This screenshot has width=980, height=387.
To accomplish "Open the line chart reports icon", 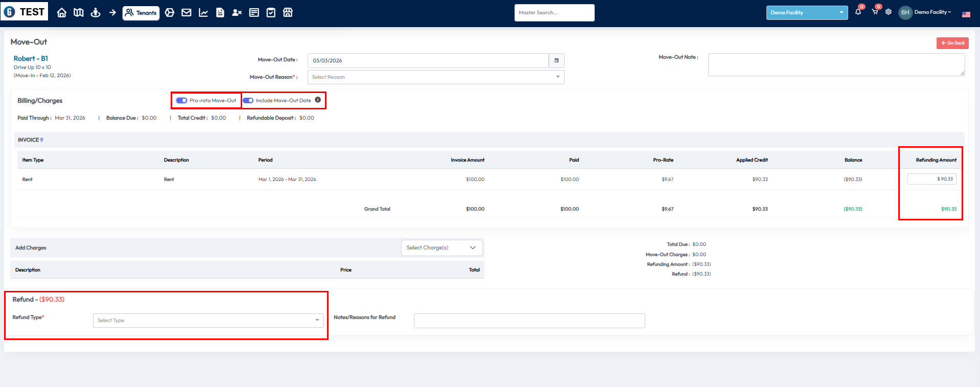I will tap(203, 13).
